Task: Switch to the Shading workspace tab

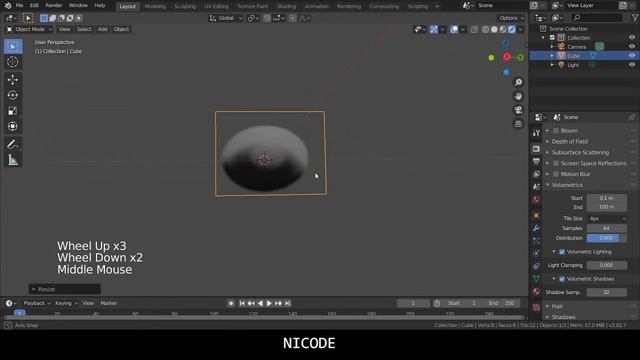Action: [287, 7]
